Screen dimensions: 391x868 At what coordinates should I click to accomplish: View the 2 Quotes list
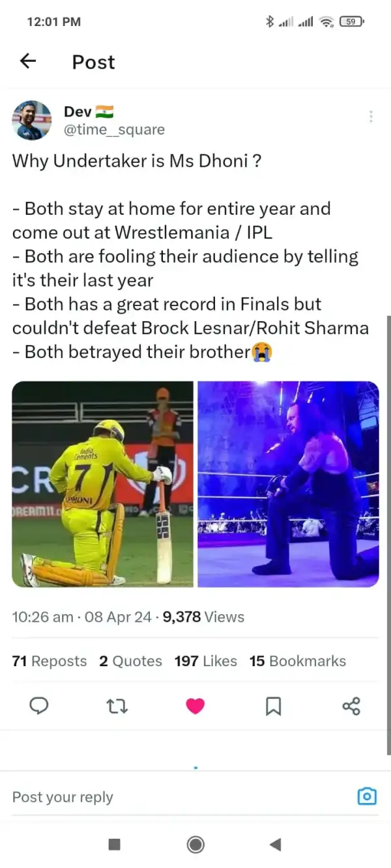(x=130, y=661)
